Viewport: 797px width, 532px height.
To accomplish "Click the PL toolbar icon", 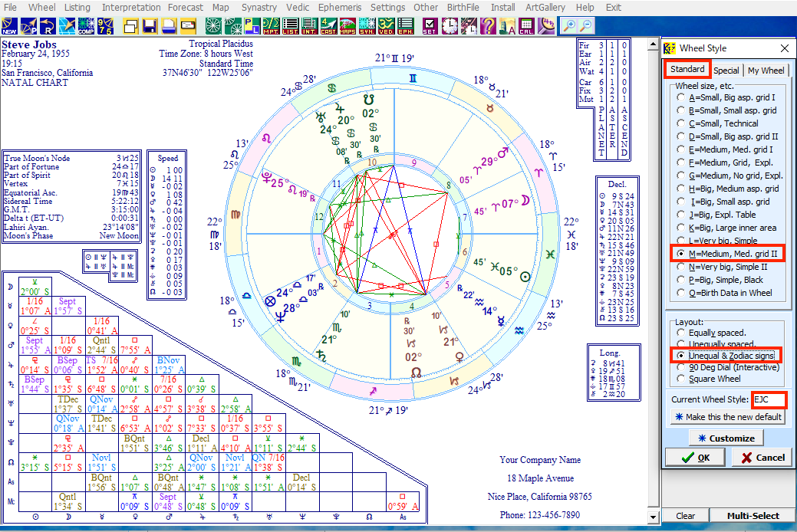I will (x=252, y=26).
